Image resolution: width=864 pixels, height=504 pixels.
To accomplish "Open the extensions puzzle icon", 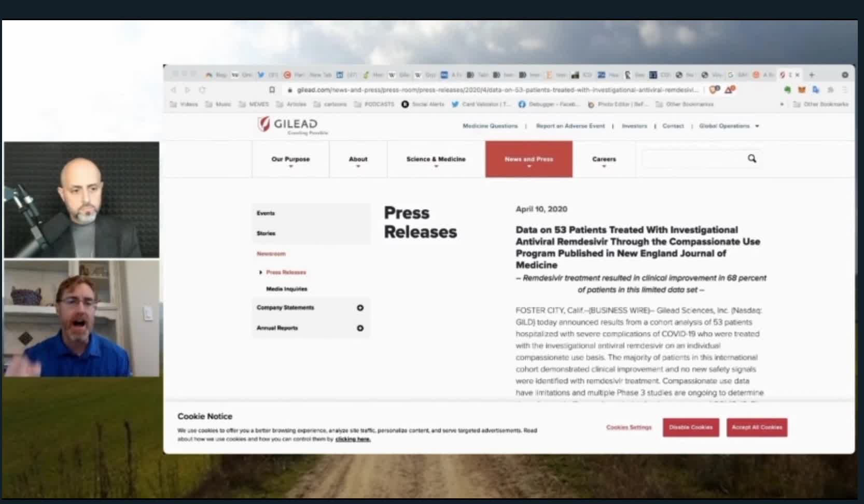I will [x=830, y=90].
